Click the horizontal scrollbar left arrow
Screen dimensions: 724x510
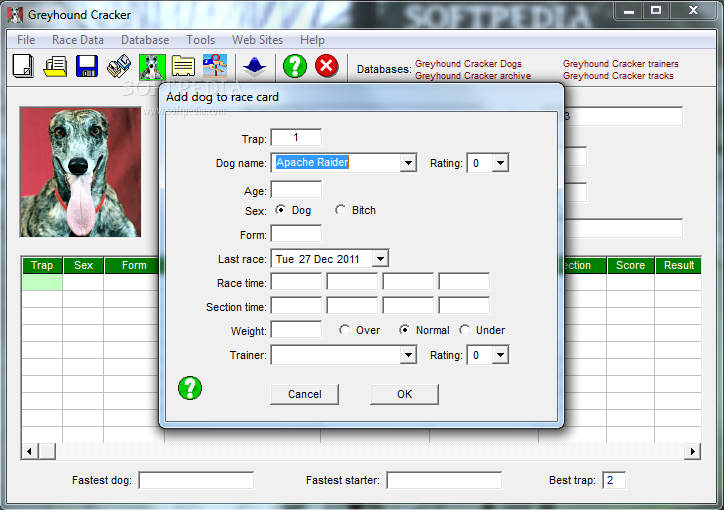tap(30, 451)
